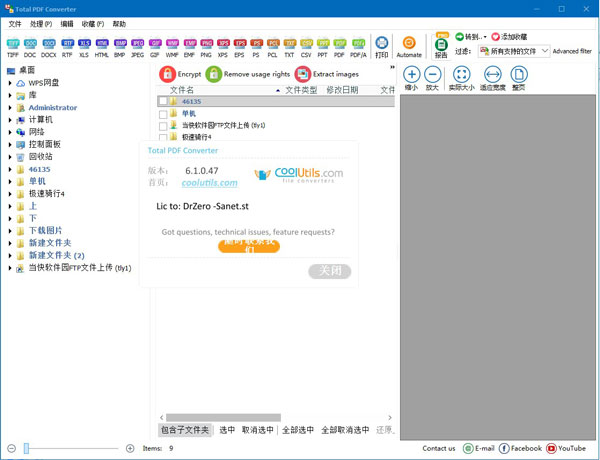Image resolution: width=600 pixels, height=460 pixels.
Task: Set preview to actual size (实际大小)
Action: point(461,78)
